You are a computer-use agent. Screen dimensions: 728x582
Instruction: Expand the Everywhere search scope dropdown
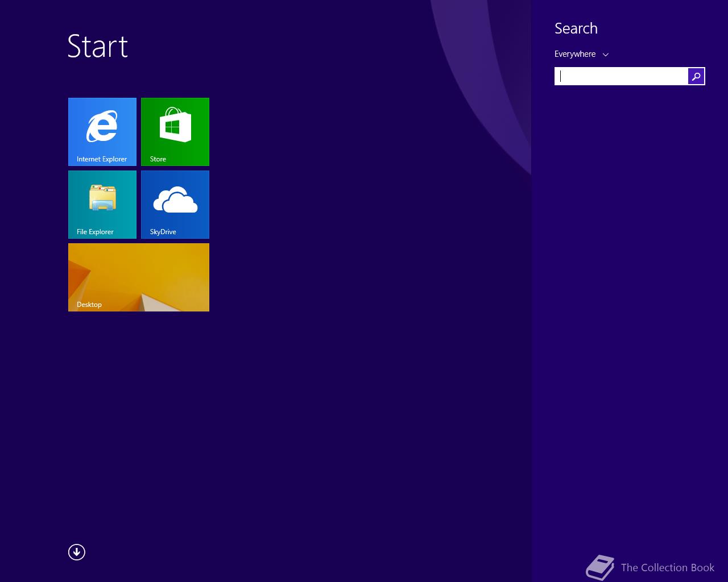click(582, 54)
